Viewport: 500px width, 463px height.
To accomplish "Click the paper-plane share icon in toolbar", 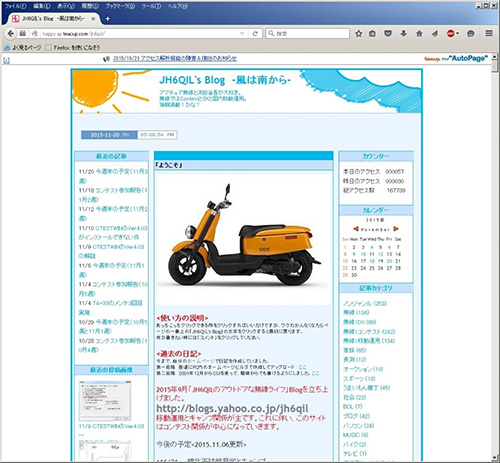I will click(435, 34).
